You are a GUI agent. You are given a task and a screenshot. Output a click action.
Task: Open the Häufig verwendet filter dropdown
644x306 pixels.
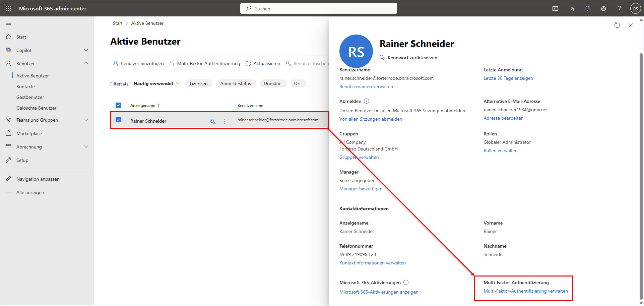click(x=157, y=83)
